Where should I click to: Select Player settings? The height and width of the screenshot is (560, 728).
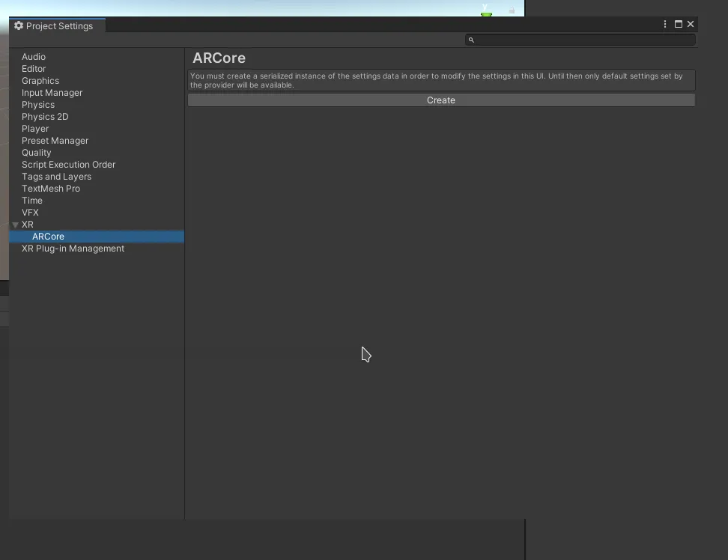tap(35, 129)
